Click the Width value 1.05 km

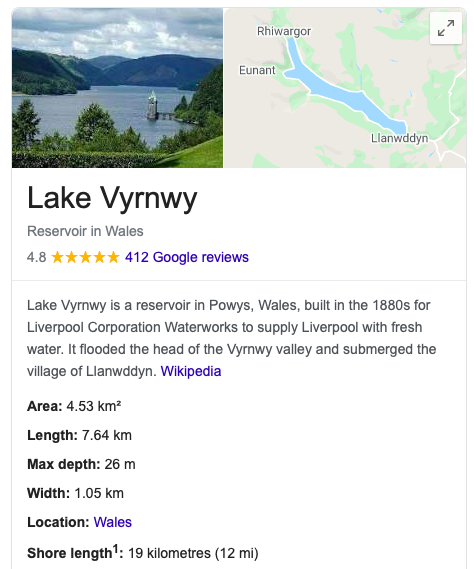99,493
